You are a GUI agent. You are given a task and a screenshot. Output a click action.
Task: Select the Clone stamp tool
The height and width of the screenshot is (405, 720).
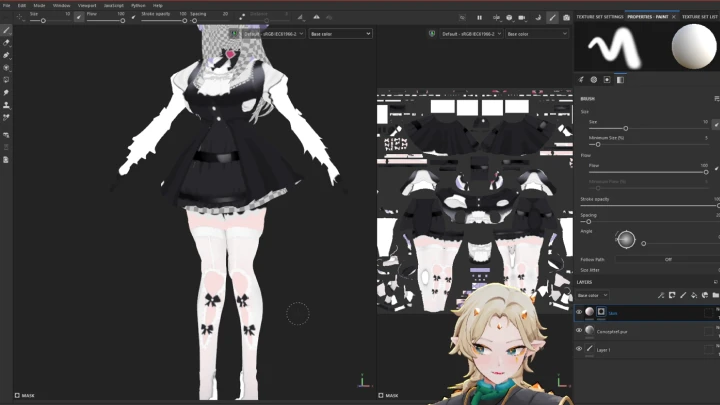click(6, 105)
